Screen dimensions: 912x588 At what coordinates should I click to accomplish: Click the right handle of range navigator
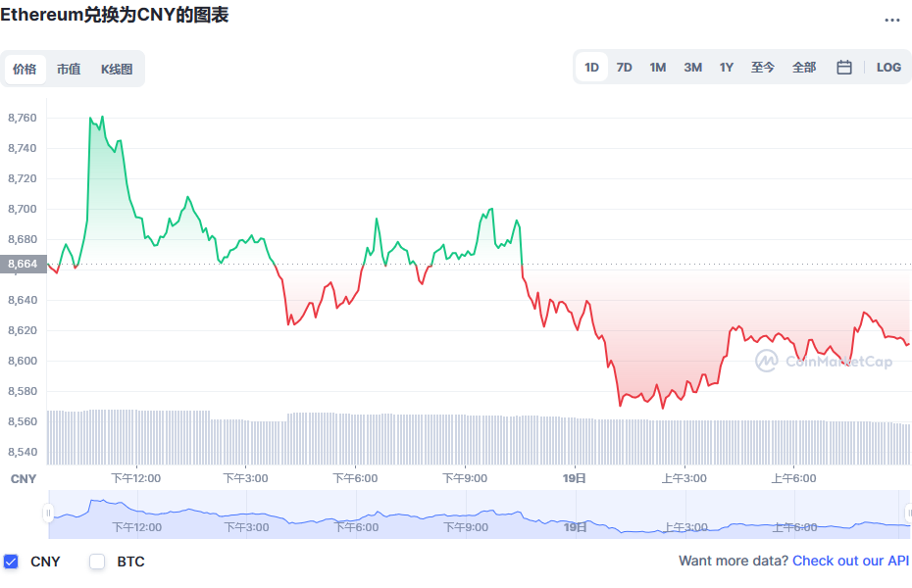(908, 514)
